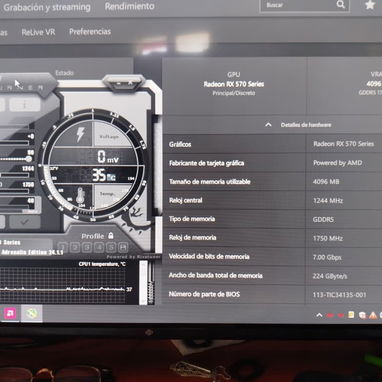This screenshot has height=382, width=382.
Task: Click the Afterburner info button
Action: [24, 105]
